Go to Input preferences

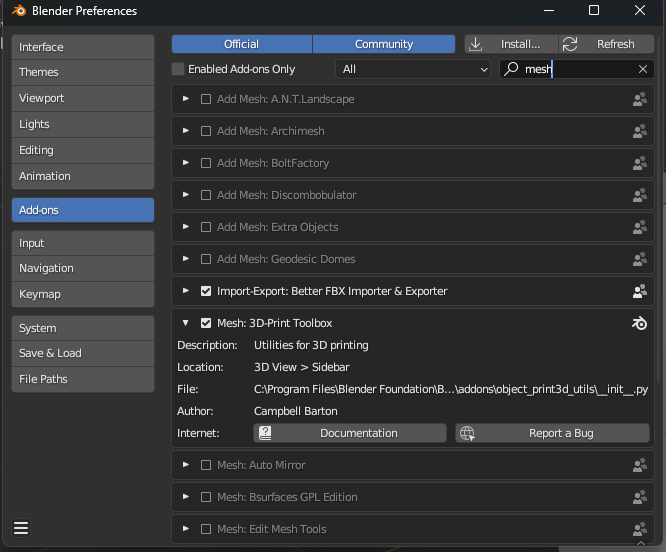click(83, 243)
